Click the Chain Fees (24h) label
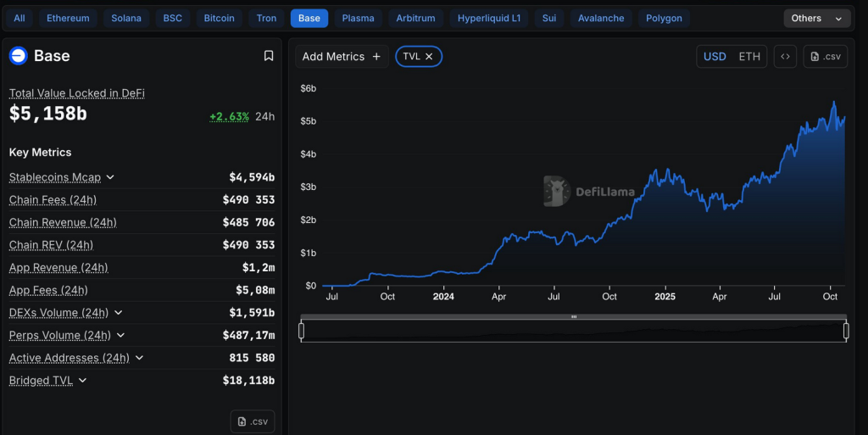This screenshot has width=868, height=435. click(x=53, y=200)
